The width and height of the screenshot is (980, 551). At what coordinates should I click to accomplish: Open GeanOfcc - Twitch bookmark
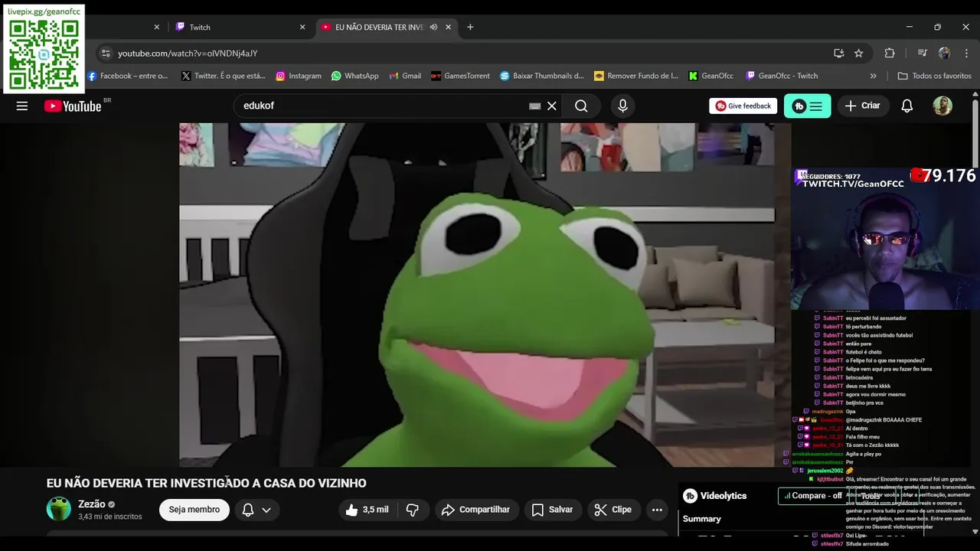click(x=782, y=76)
